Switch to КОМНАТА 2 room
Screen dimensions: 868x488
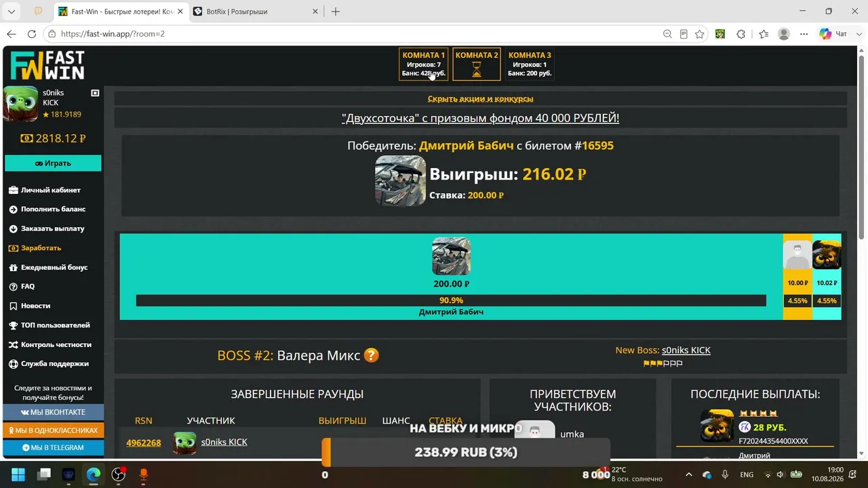pyautogui.click(x=477, y=64)
